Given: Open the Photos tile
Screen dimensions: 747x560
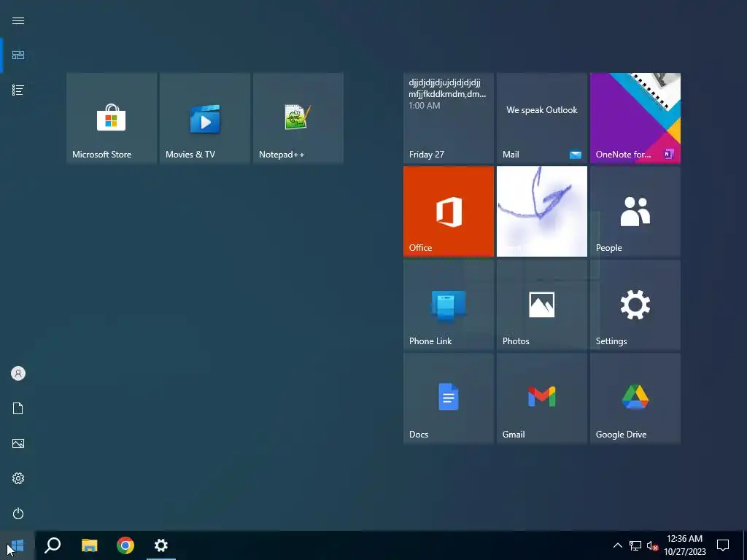Looking at the screenshot, I should click(x=542, y=305).
